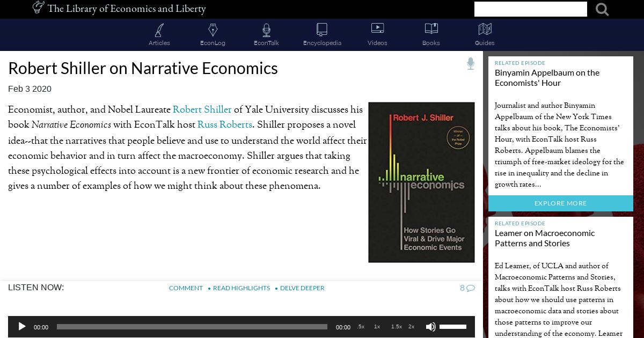Follow the Russ Roberts link
644x338 pixels.
tap(225, 124)
